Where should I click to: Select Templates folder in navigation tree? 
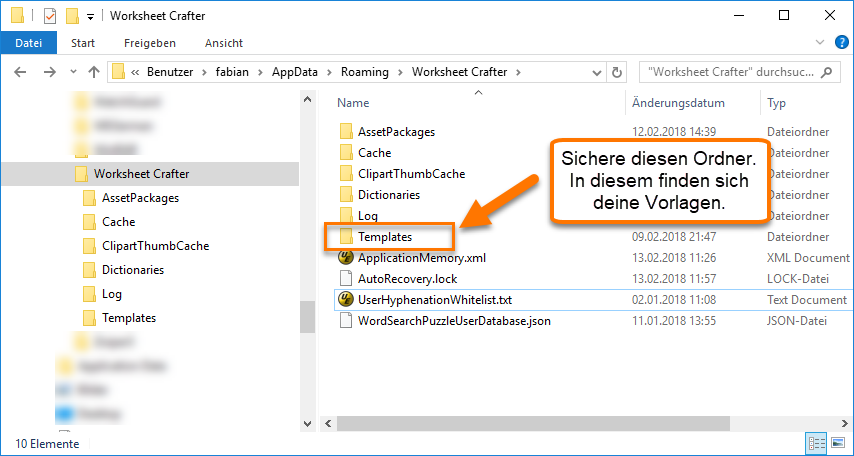point(129,318)
